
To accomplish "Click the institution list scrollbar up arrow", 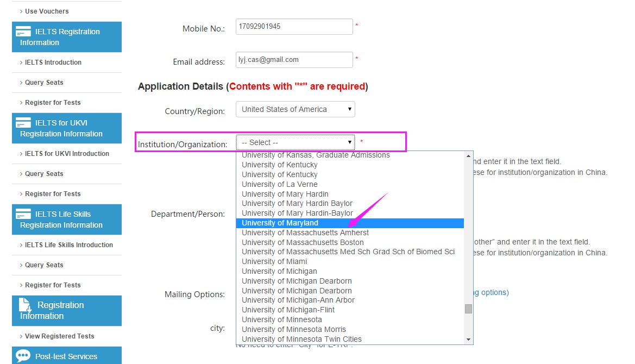I will pyautogui.click(x=469, y=156).
